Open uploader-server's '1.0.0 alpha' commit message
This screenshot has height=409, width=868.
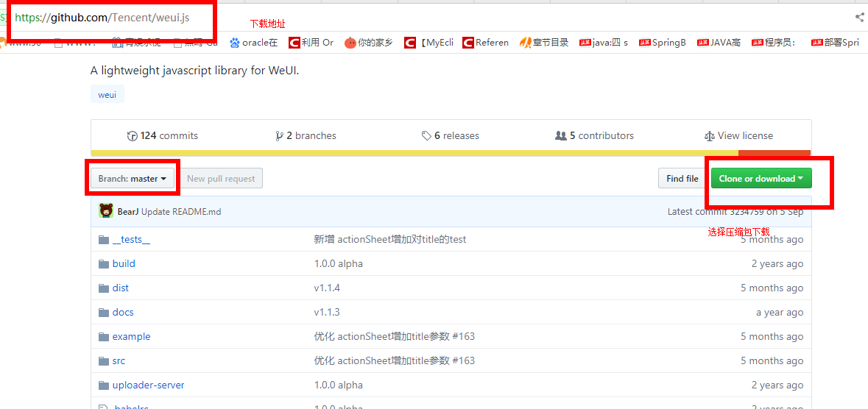pyautogui.click(x=338, y=385)
